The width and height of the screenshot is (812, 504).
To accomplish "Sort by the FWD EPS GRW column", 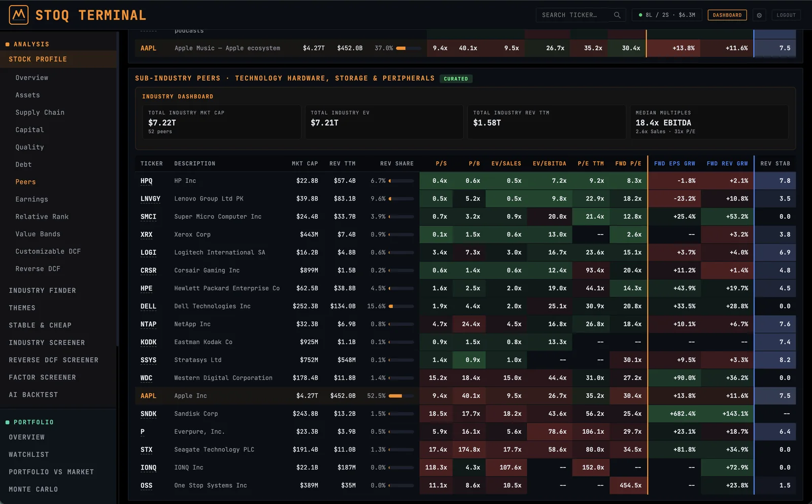I will pyautogui.click(x=674, y=163).
